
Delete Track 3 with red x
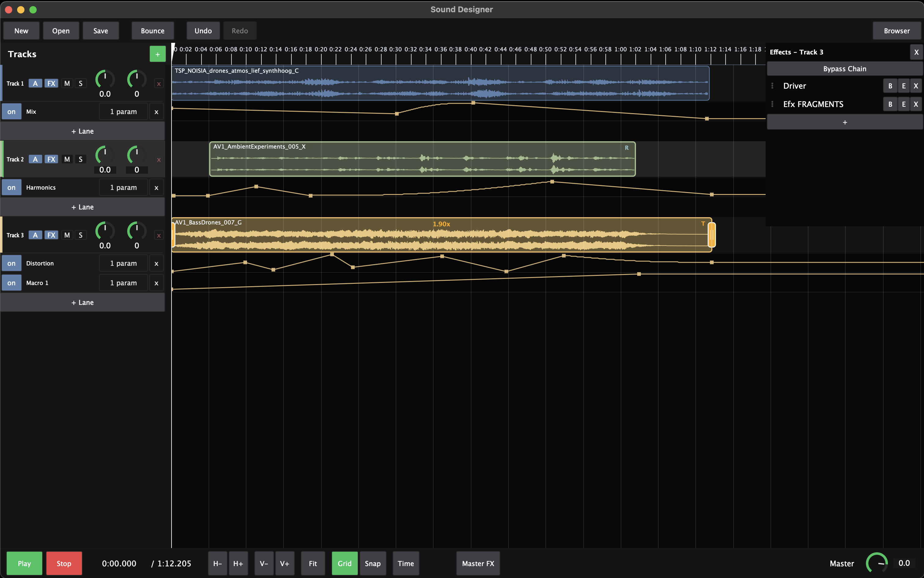159,235
